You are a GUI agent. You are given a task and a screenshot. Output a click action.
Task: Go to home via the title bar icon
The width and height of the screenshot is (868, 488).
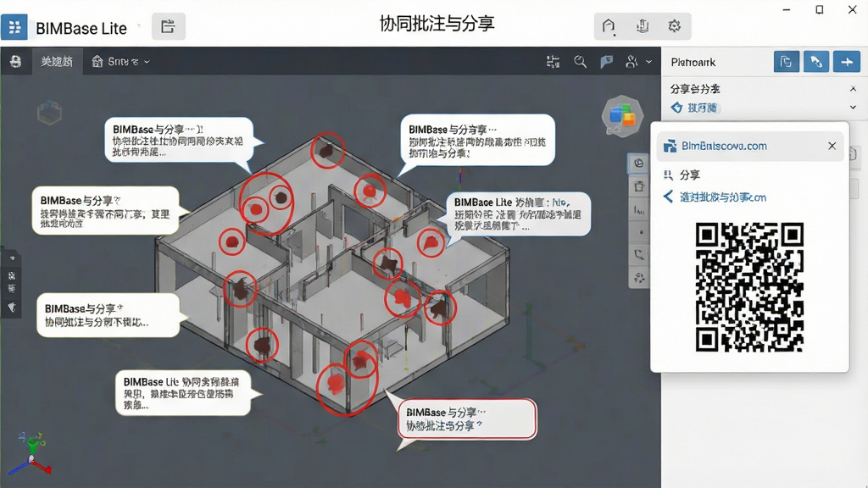coord(609,26)
